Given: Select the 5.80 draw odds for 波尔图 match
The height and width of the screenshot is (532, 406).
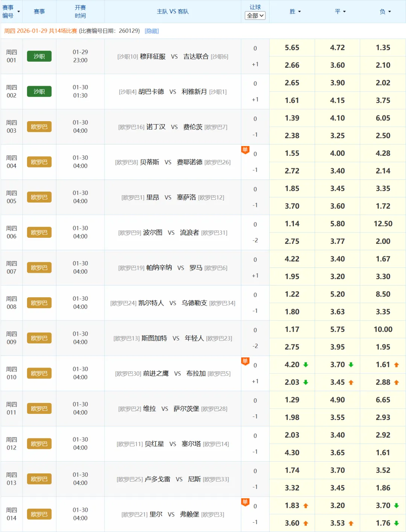Looking at the screenshot, I should coord(337,224).
